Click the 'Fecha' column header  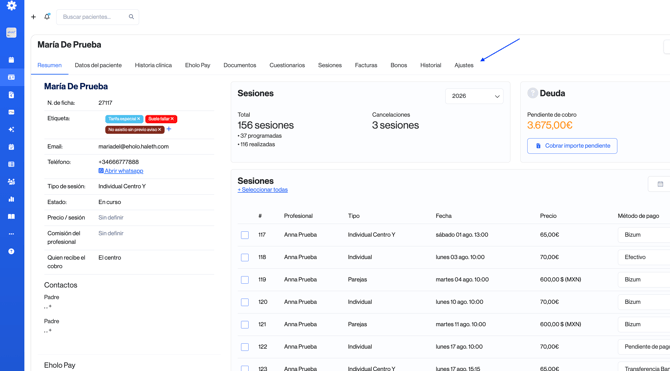tap(444, 216)
